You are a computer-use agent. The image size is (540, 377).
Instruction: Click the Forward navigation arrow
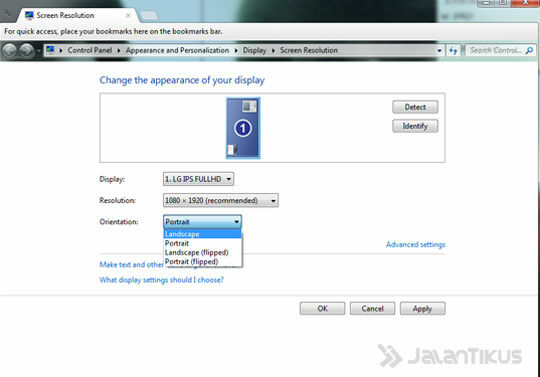[27, 51]
